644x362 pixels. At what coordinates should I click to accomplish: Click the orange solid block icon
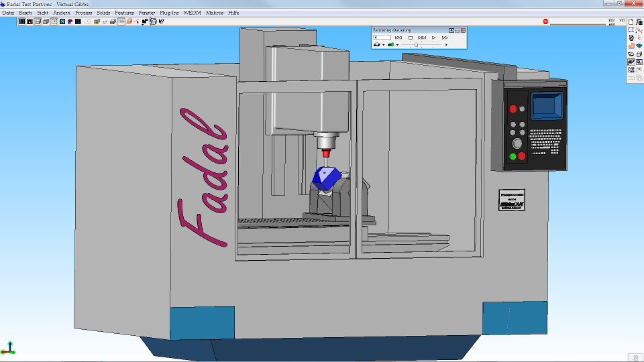[x=129, y=21]
